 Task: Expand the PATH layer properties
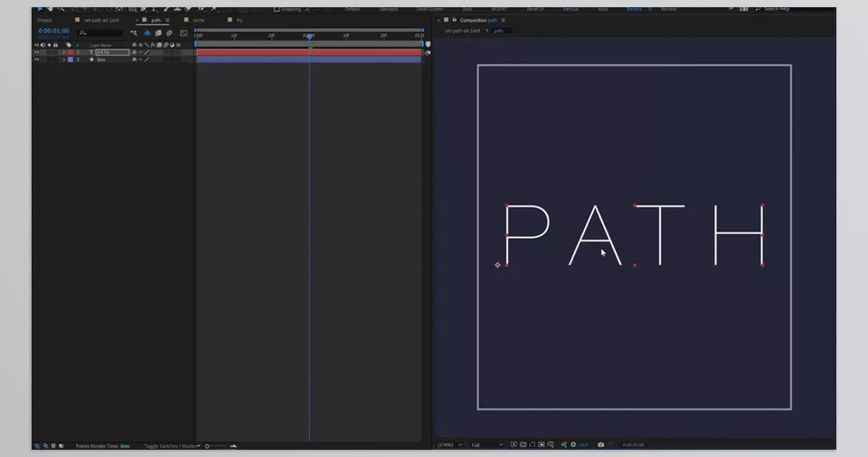click(63, 52)
